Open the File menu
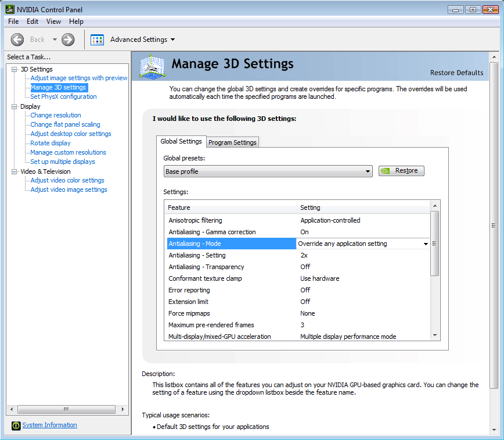The image size is (504, 440). (x=13, y=22)
